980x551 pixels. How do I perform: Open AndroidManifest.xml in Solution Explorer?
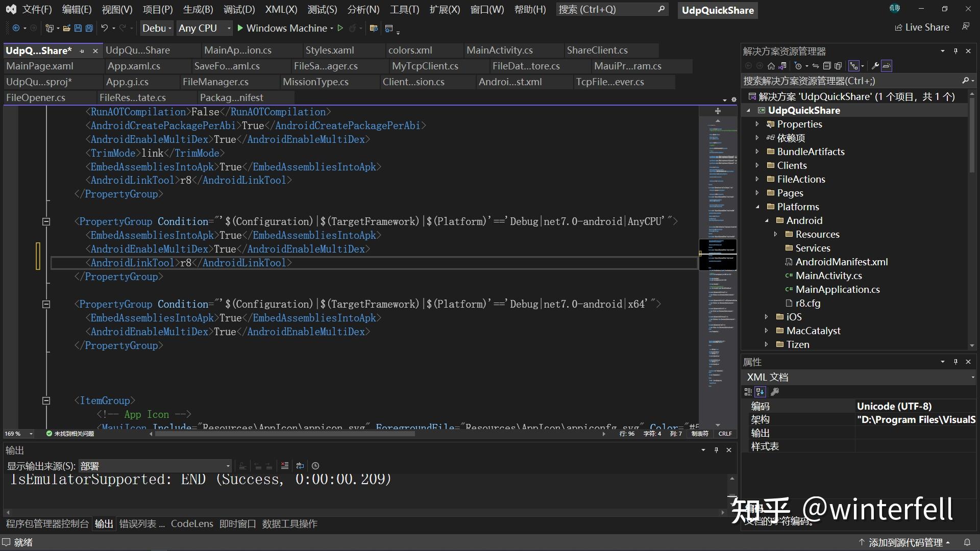coord(842,262)
